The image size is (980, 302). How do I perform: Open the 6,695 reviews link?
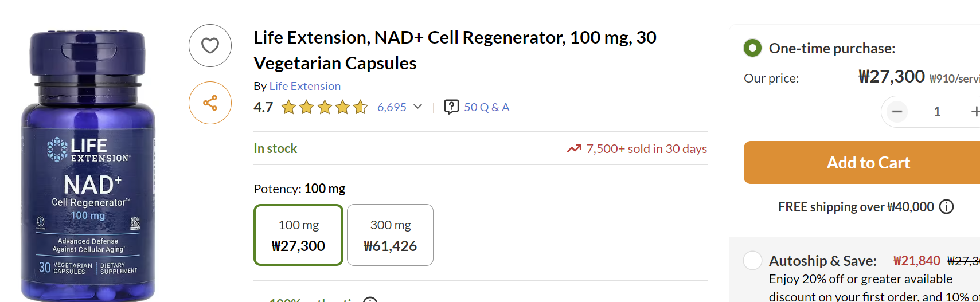click(x=392, y=107)
